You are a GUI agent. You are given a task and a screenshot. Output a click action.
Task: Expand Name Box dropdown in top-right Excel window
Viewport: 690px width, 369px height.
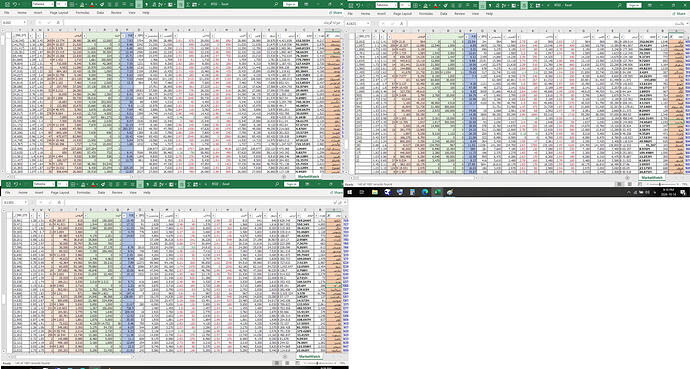tap(368, 23)
